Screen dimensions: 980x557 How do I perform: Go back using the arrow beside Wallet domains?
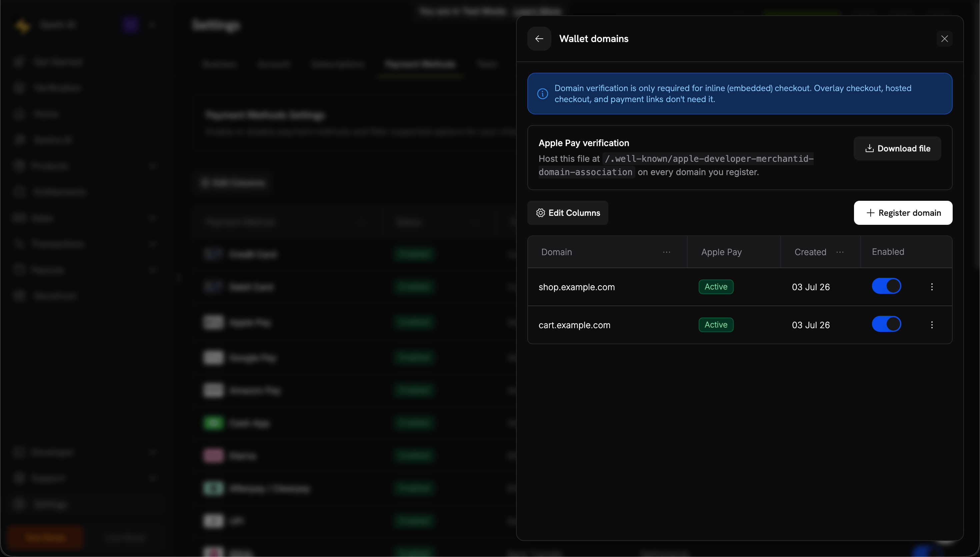[539, 39]
